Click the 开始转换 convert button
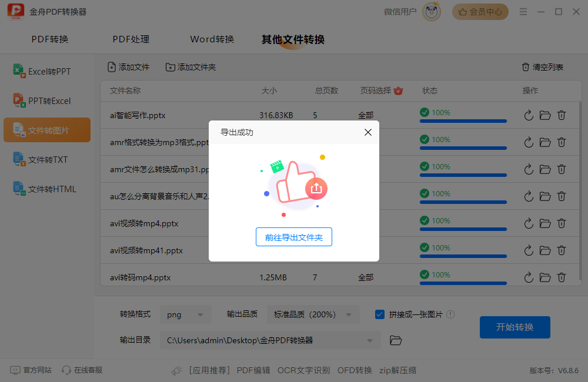Viewport: 588px width, 382px height. click(x=514, y=327)
